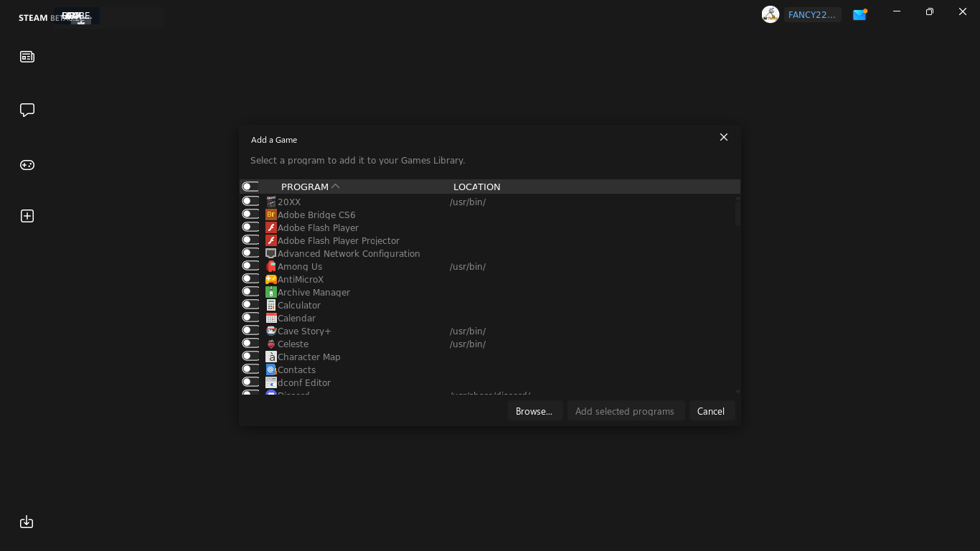This screenshot has height=551, width=980.
Task: Click the Archive Manager icon
Action: [x=271, y=292]
